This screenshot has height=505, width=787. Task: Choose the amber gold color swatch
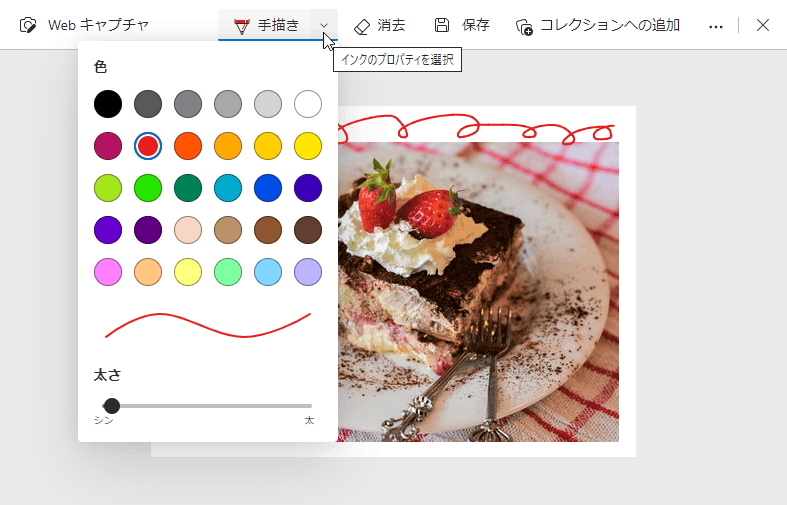point(268,146)
